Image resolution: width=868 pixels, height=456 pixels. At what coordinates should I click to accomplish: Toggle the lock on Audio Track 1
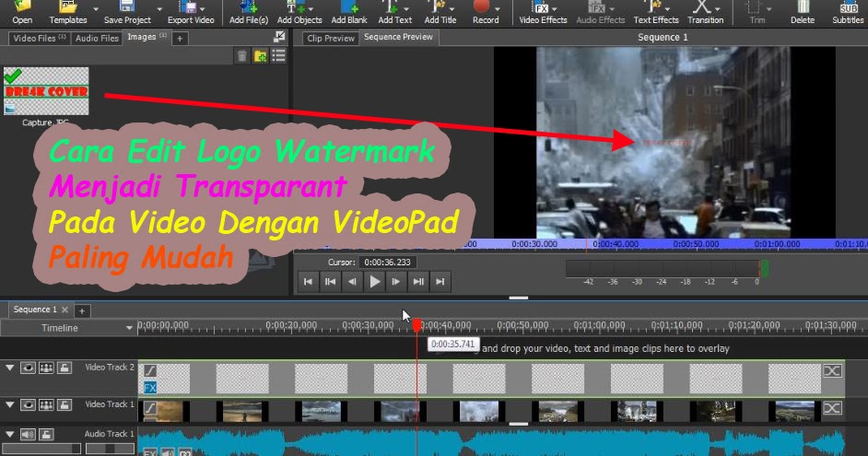pos(46,435)
